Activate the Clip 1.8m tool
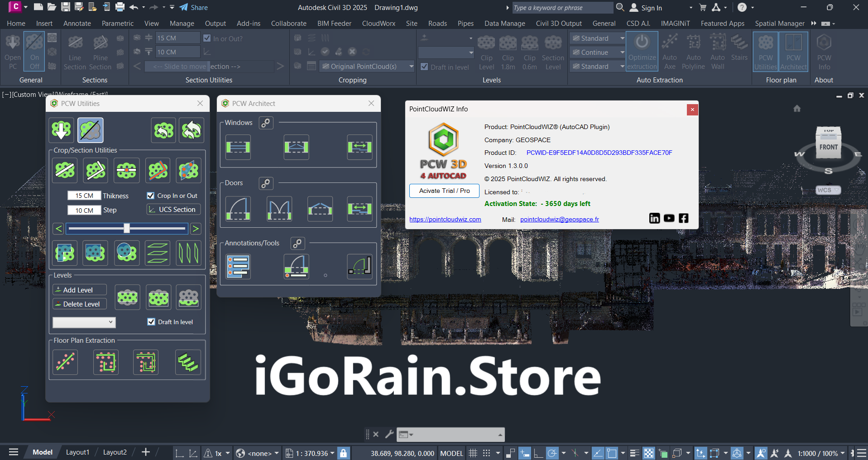868x460 pixels. coord(508,51)
